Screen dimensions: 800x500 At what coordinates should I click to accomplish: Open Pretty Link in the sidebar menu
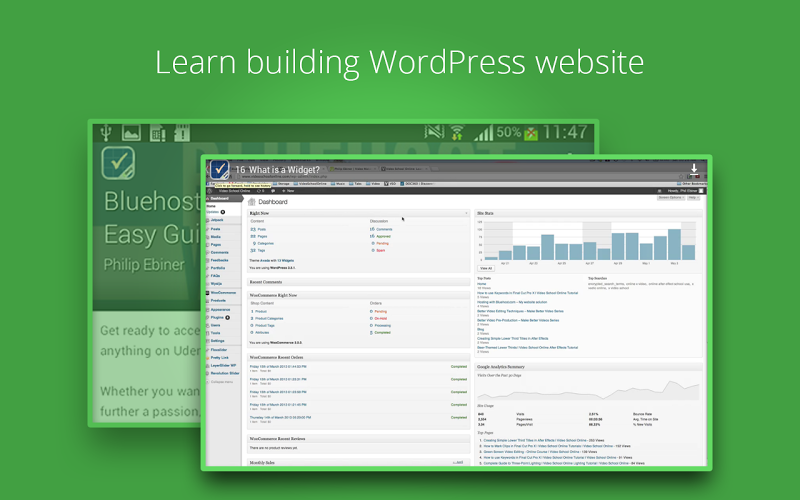click(x=219, y=358)
